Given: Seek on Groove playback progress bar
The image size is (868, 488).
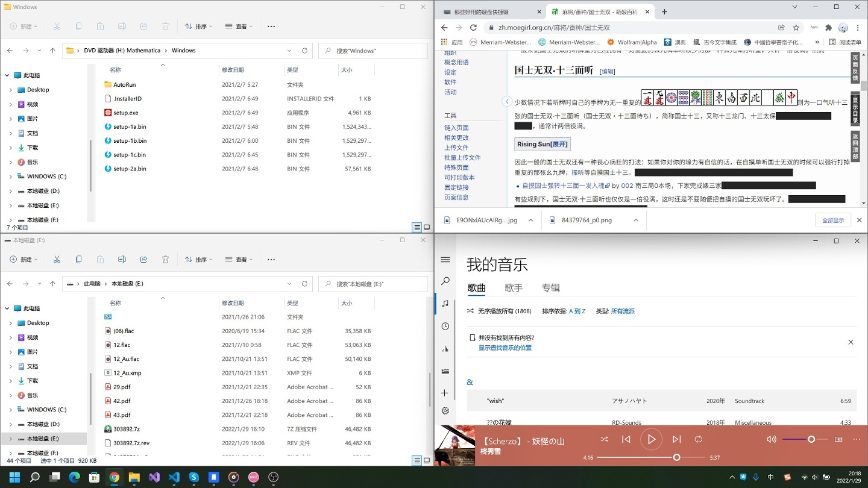Looking at the screenshot, I should click(x=652, y=457).
